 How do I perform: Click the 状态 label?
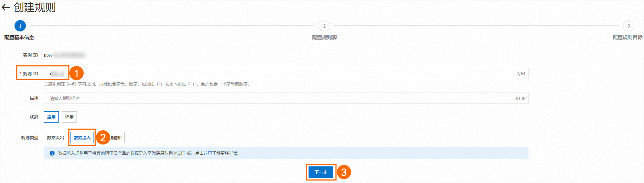(x=34, y=117)
